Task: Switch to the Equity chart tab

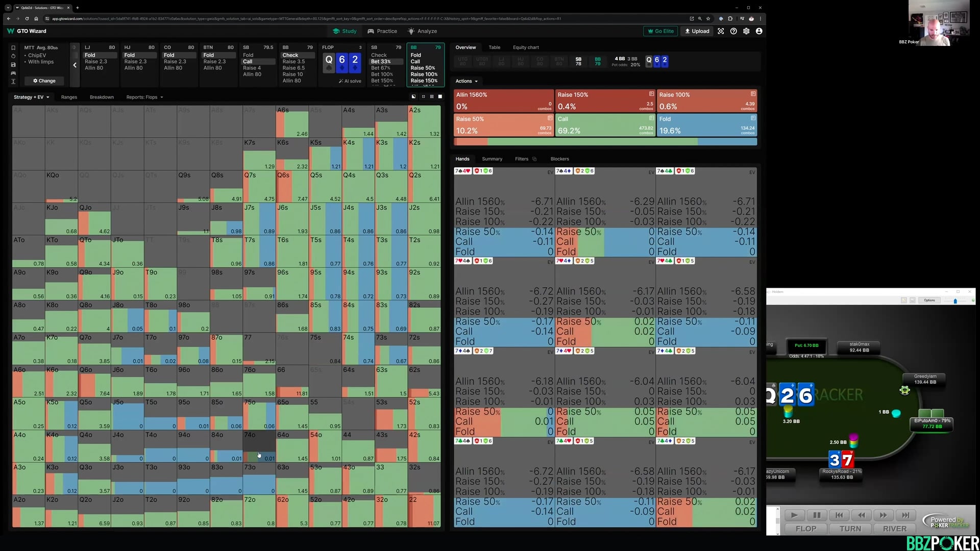Action: [x=525, y=47]
